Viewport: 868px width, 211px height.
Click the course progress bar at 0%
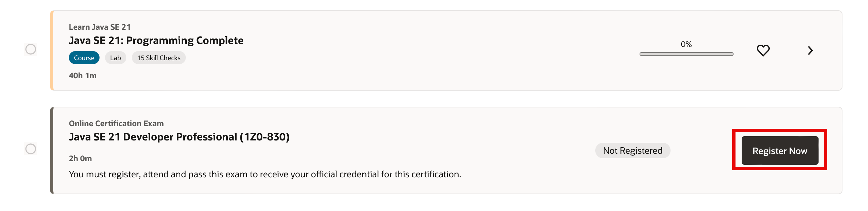point(686,54)
